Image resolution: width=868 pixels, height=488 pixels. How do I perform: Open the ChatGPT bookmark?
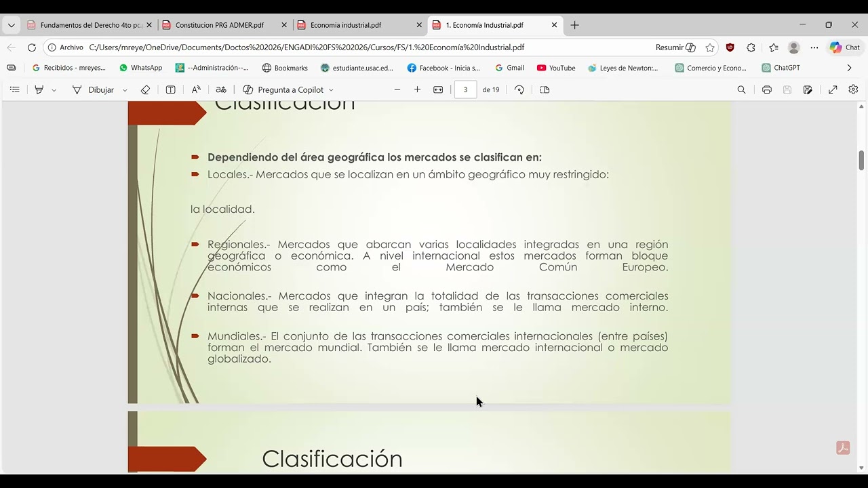click(x=781, y=68)
